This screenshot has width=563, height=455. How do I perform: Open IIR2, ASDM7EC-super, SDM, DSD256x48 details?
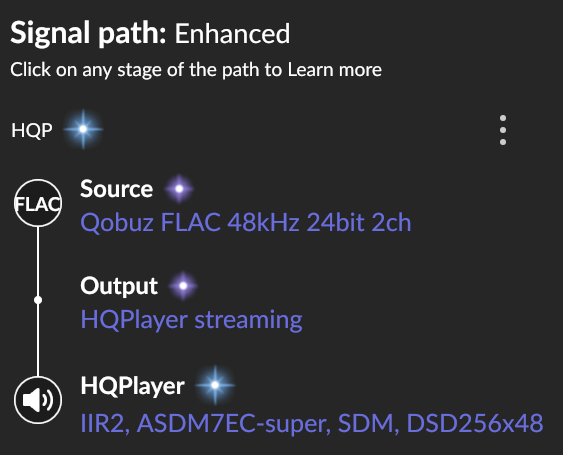pos(312,423)
